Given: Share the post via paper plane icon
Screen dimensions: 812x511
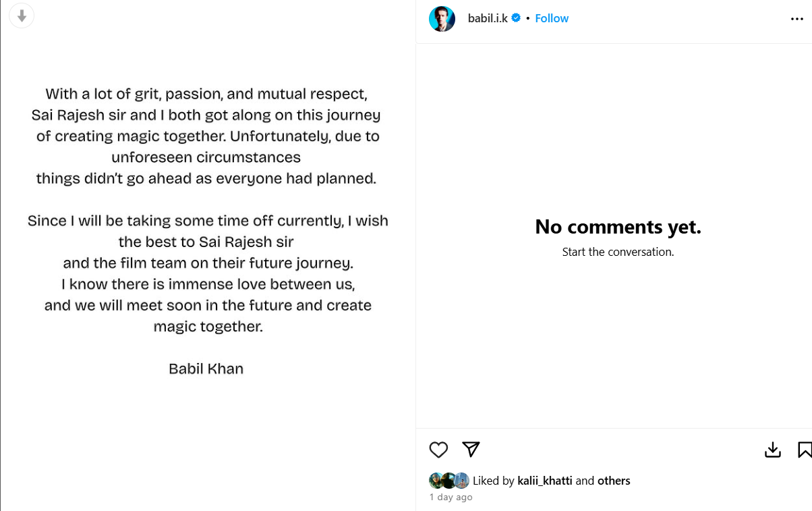Looking at the screenshot, I should coord(471,449).
